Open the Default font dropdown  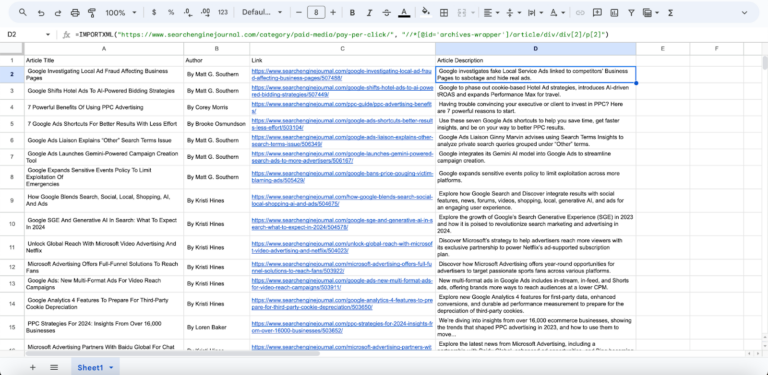click(x=262, y=13)
